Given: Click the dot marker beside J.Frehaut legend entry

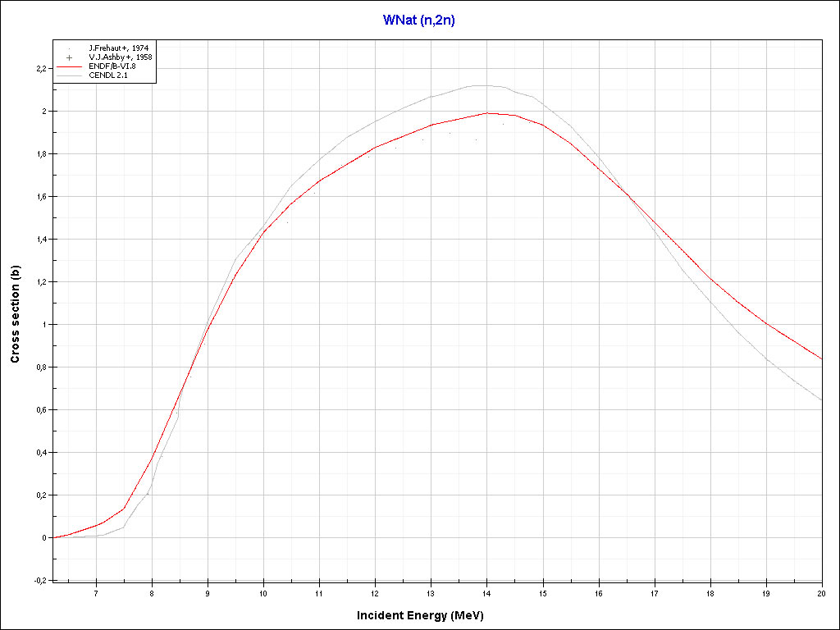Looking at the screenshot, I should point(70,48).
